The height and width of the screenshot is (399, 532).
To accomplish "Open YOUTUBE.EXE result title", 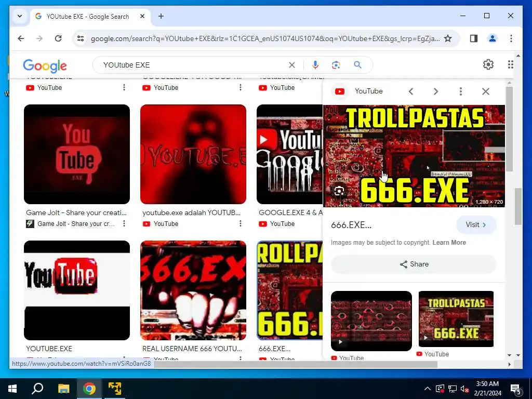I will (49, 349).
